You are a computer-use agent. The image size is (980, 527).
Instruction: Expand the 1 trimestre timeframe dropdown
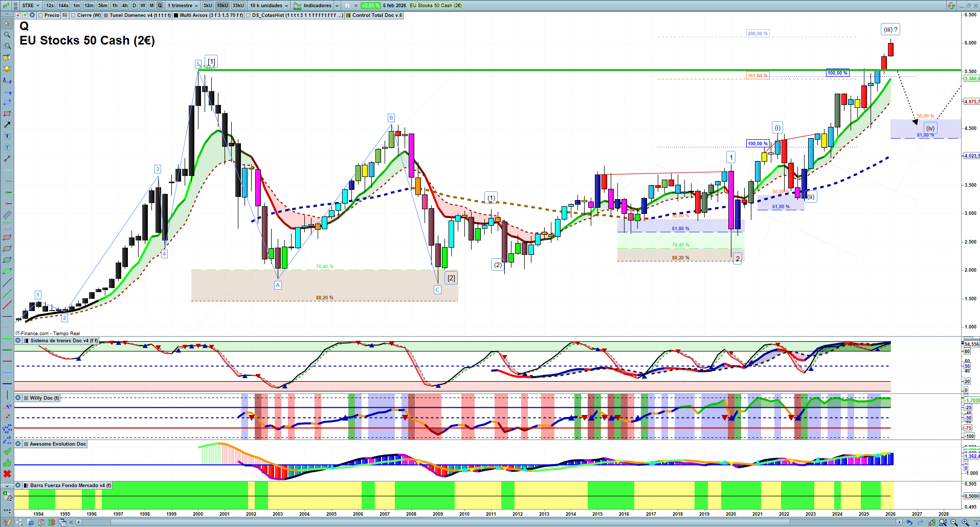[x=183, y=6]
